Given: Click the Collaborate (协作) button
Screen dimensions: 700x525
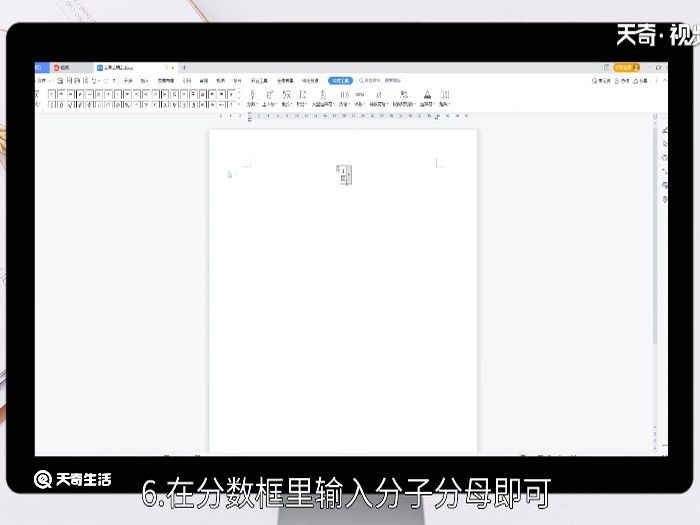Looking at the screenshot, I should coord(622,81).
